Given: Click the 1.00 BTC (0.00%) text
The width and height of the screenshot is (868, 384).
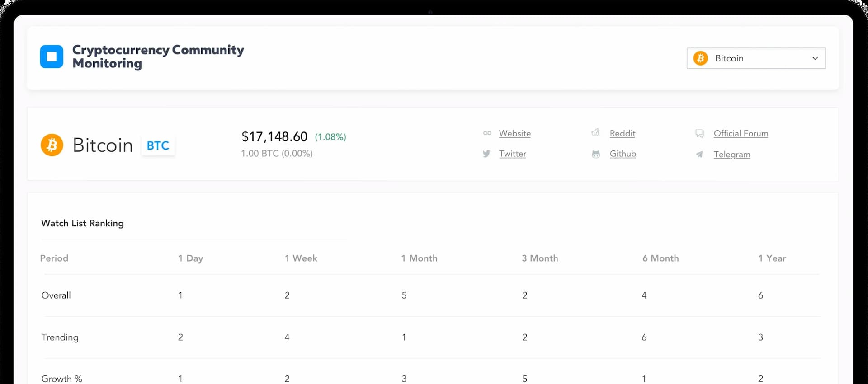Looking at the screenshot, I should pos(277,154).
